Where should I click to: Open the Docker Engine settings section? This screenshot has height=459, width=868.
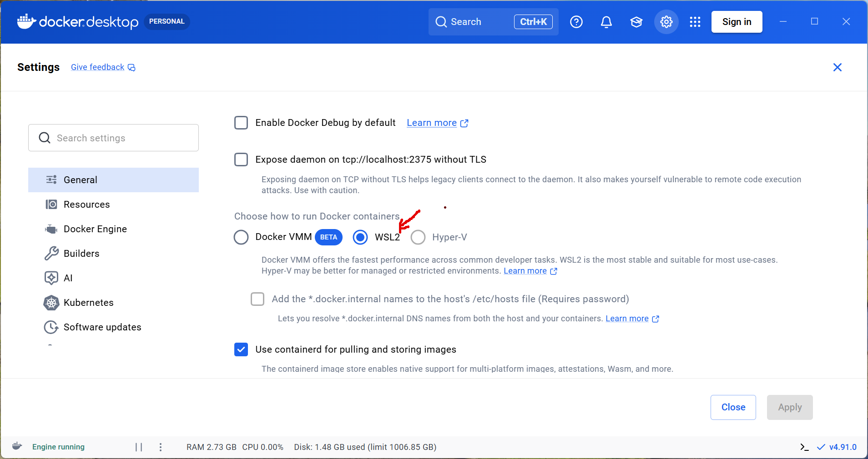pos(113,229)
